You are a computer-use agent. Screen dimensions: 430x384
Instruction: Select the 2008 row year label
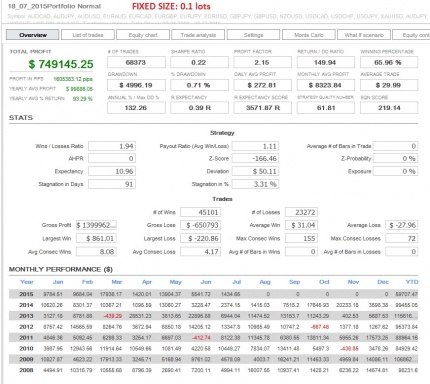coord(26,370)
